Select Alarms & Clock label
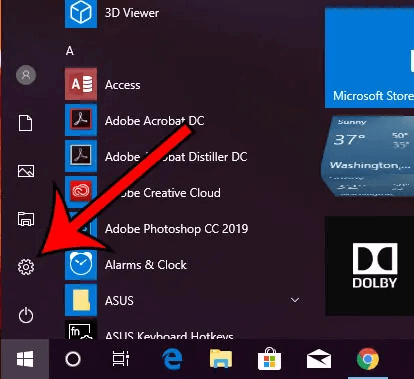The image size is (414, 379). point(146,265)
